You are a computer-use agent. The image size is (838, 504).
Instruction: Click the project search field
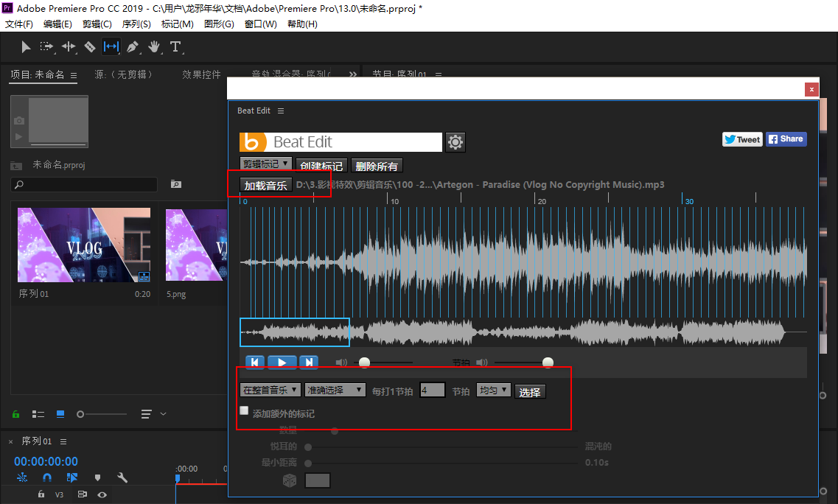pyautogui.click(x=84, y=184)
